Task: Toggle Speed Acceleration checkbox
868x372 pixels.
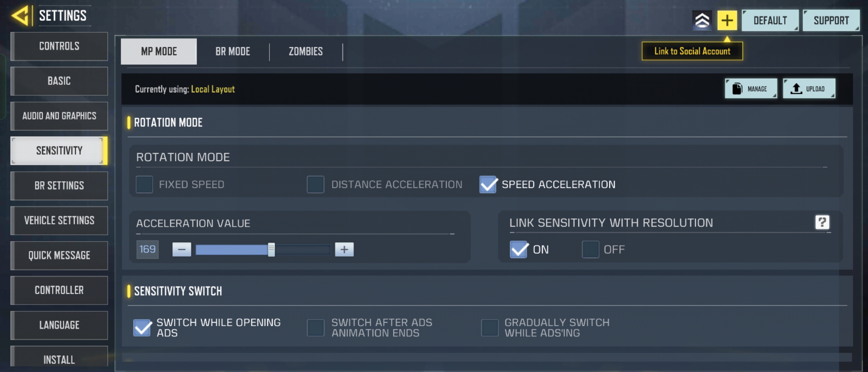Action: (x=488, y=184)
